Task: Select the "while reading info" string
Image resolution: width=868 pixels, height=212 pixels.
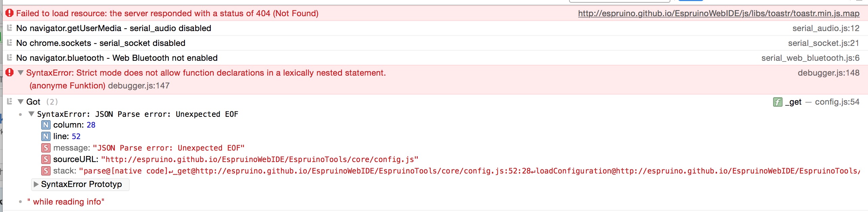Action: pos(66,202)
